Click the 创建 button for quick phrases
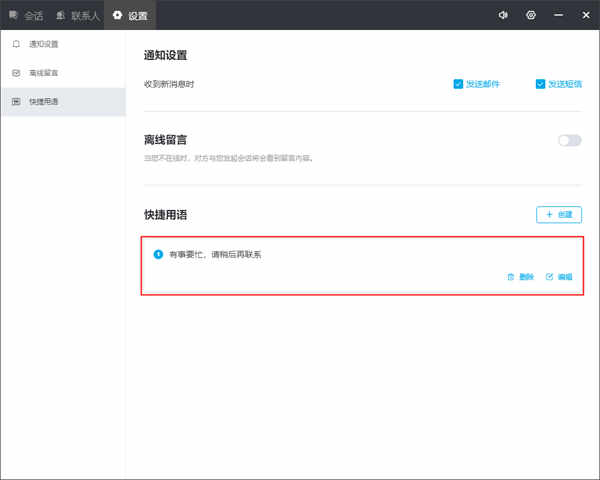The width and height of the screenshot is (600, 480). pyautogui.click(x=559, y=214)
